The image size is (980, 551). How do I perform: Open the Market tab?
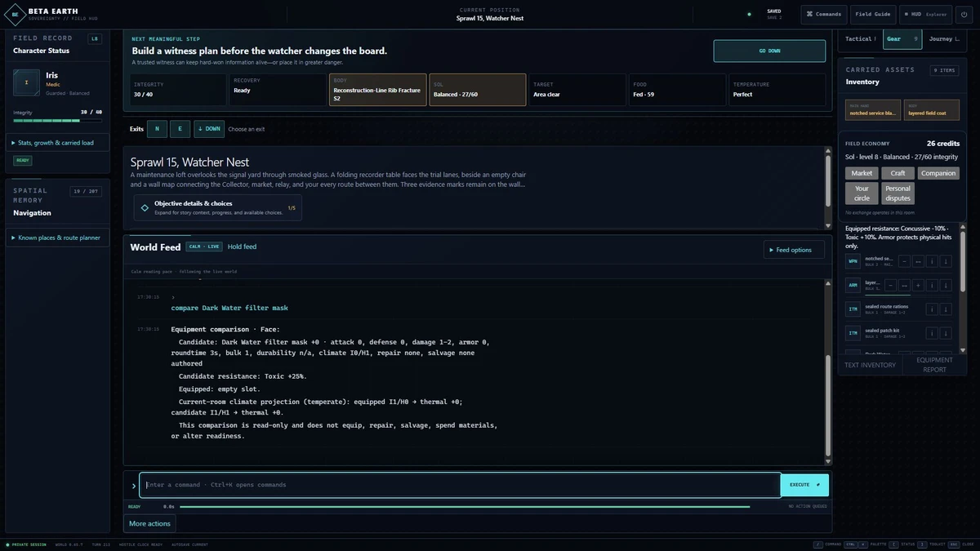point(862,173)
